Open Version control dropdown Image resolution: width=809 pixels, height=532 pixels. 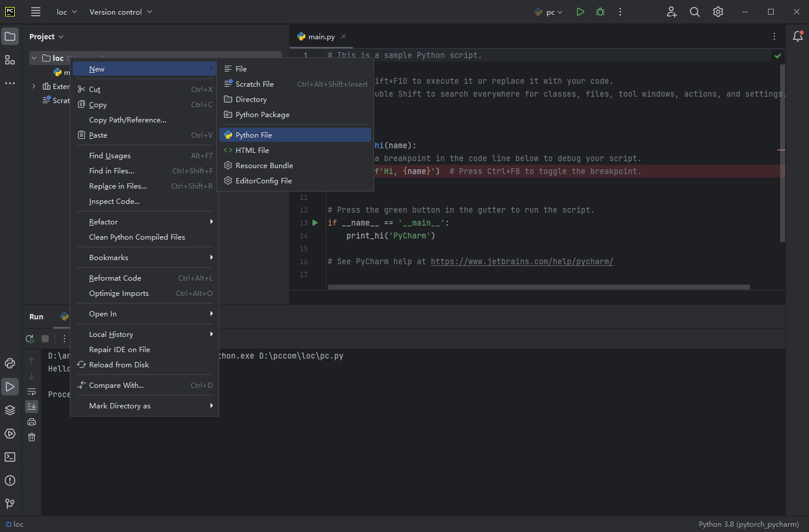tap(121, 12)
